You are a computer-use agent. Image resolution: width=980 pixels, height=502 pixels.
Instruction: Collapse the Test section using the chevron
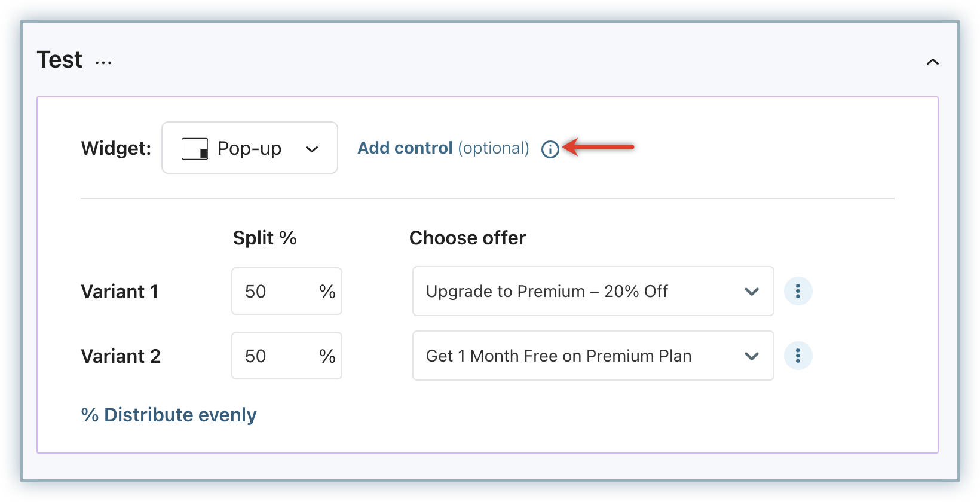coord(932,62)
